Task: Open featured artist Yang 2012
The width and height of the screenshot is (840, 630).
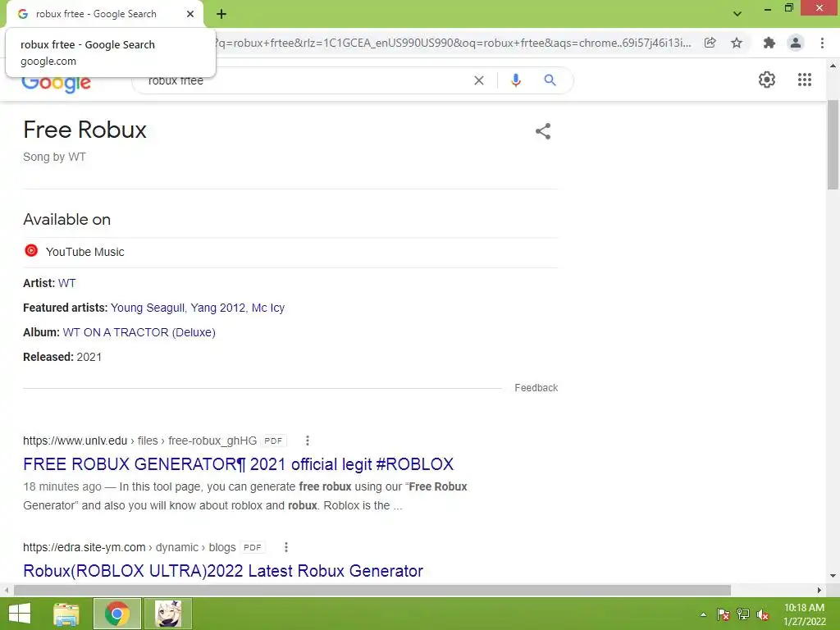Action: (218, 308)
